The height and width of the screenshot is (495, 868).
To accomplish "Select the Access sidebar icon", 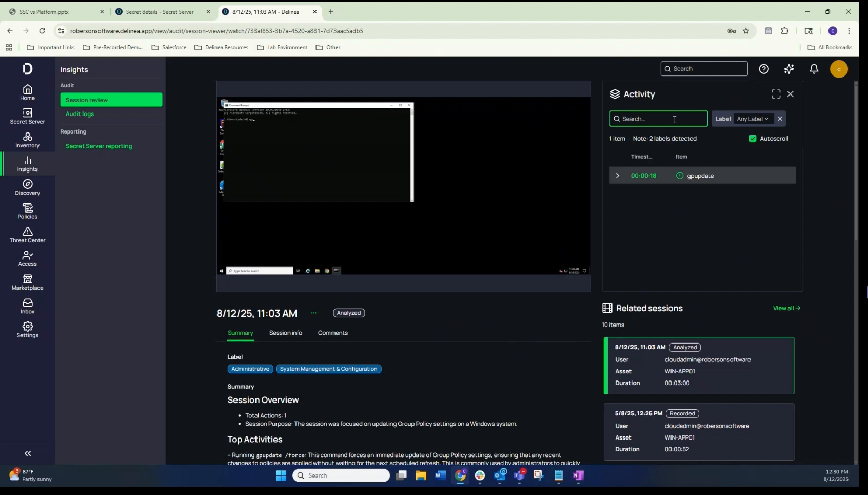I will pyautogui.click(x=28, y=259).
